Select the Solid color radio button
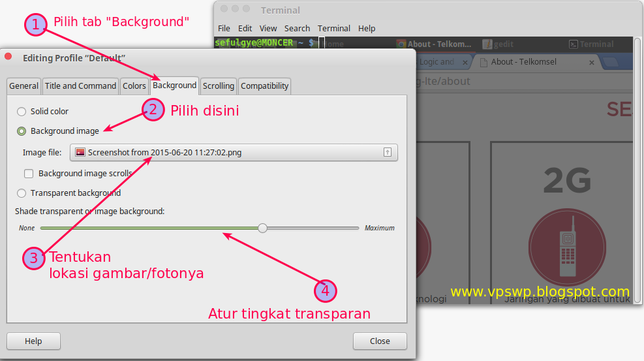 22,111
